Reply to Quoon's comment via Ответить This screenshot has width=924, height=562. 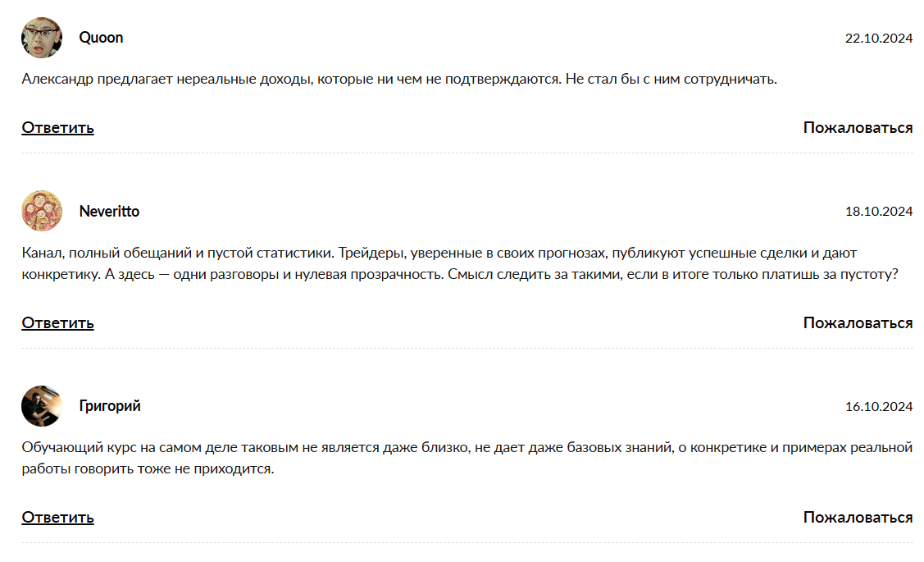(x=57, y=128)
